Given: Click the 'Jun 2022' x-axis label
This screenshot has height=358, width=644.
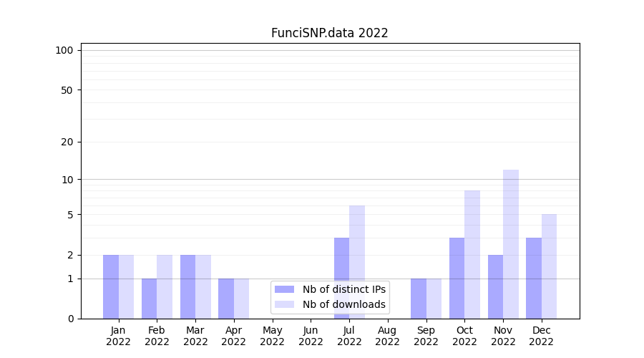Looking at the screenshot, I should [311, 336].
